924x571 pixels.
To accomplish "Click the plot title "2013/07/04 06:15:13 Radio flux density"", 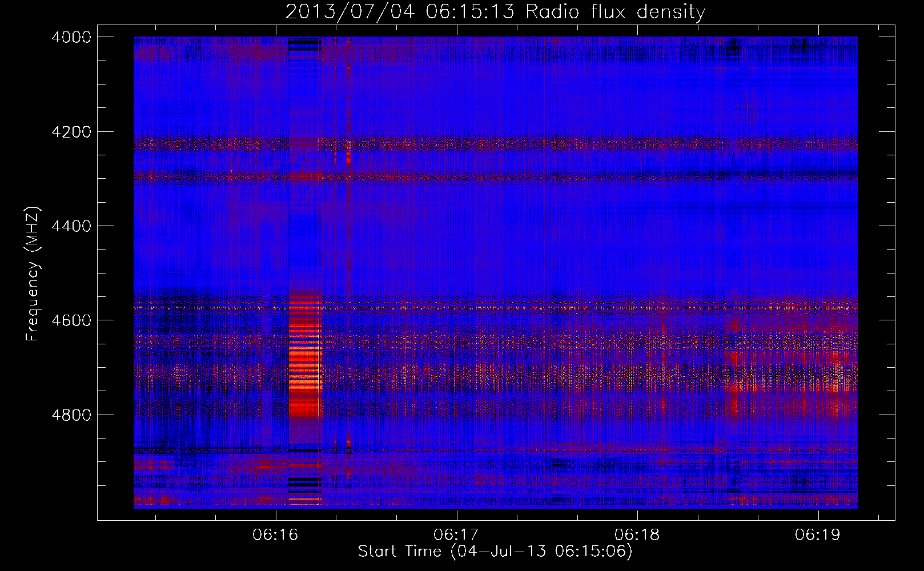I will click(x=495, y=11).
